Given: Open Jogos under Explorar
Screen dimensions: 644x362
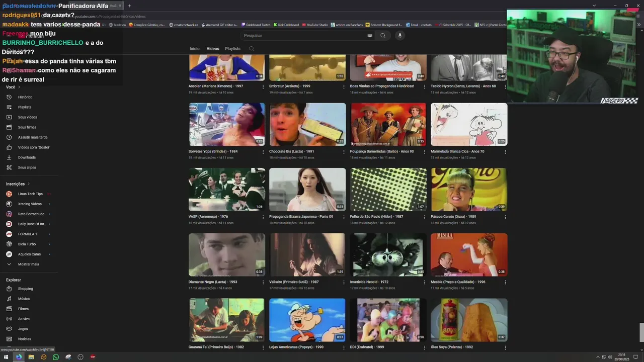Looking at the screenshot, I should (23, 329).
